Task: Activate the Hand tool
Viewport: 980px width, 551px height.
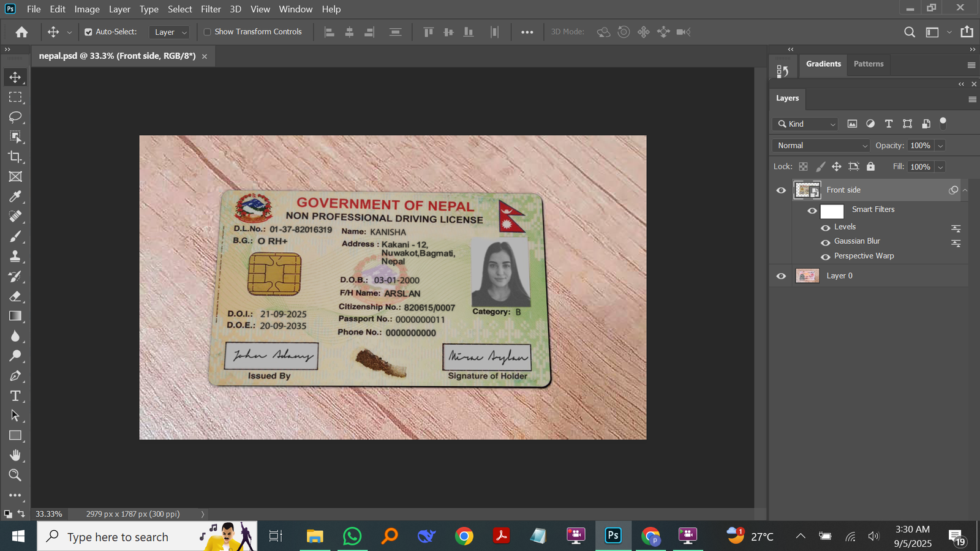Action: point(15,455)
